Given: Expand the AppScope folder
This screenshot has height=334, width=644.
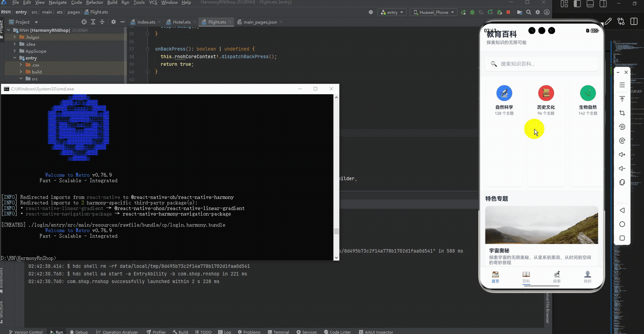Looking at the screenshot, I should (15, 51).
